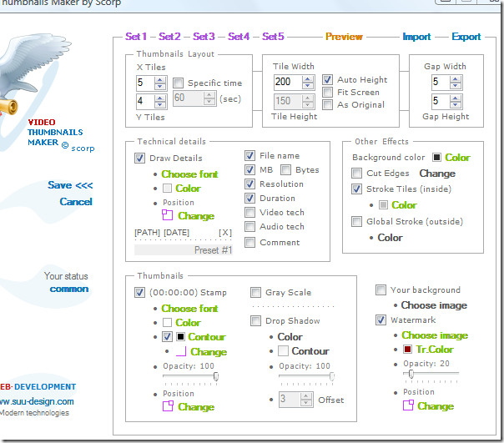The height and width of the screenshot is (443, 504).
Task: Toggle Draw Details checkbox
Action: click(139, 158)
